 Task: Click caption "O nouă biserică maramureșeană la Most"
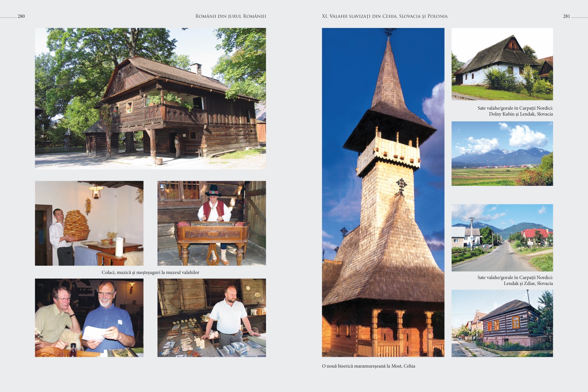pyautogui.click(x=368, y=366)
